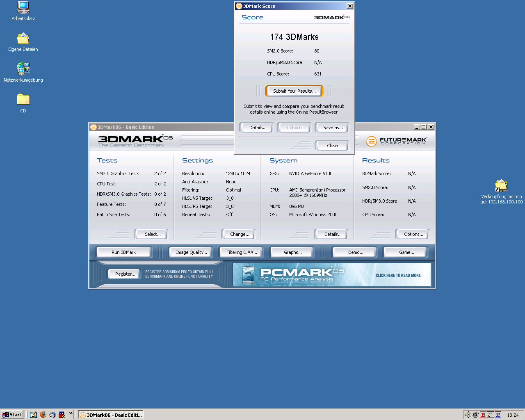
Task: Expand the quick launch overflow chevron
Action: [x=71, y=413]
